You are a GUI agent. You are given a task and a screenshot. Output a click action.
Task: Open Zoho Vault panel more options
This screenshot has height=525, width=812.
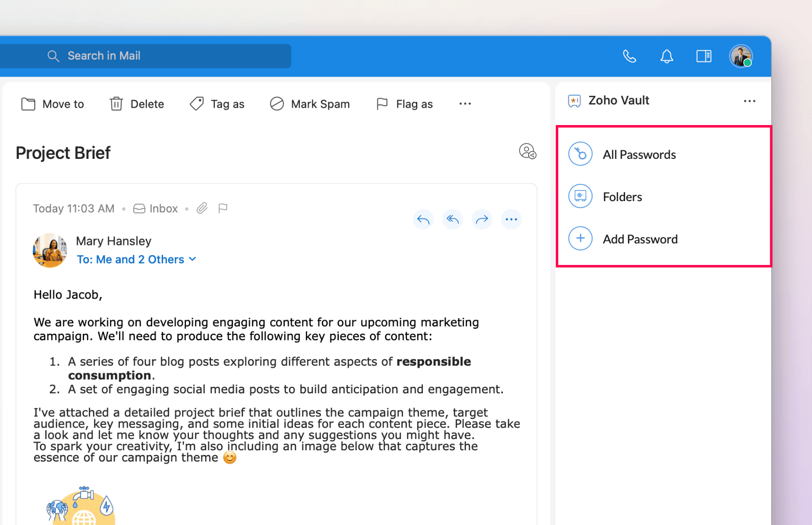(x=750, y=101)
